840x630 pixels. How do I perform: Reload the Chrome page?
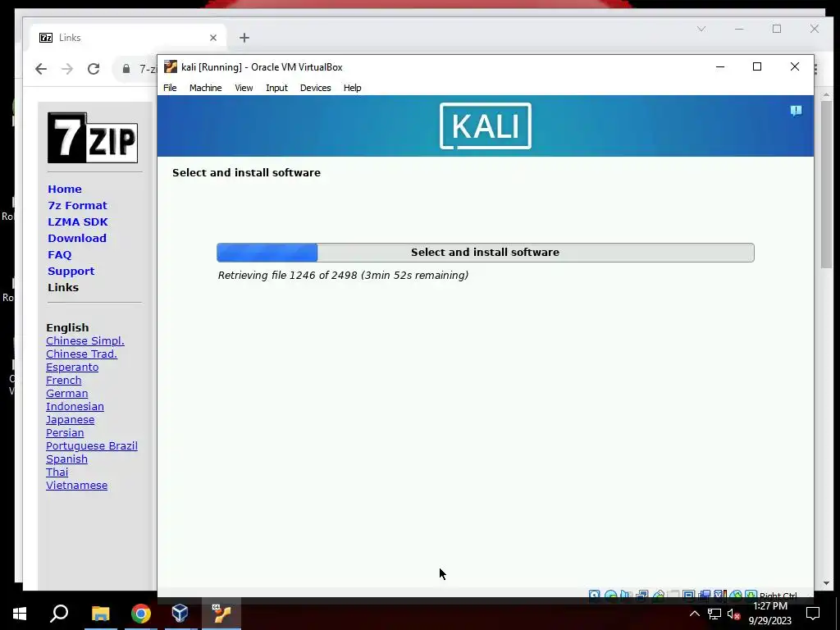tap(94, 69)
